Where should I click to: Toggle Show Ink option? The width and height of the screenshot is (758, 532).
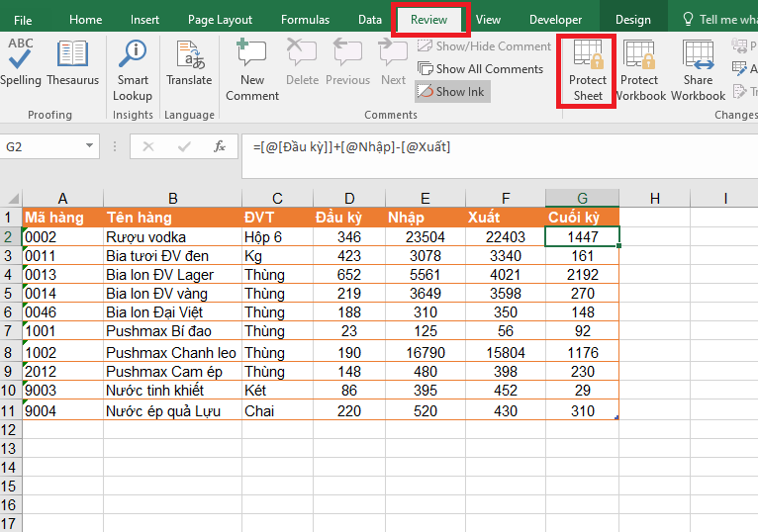[452, 91]
